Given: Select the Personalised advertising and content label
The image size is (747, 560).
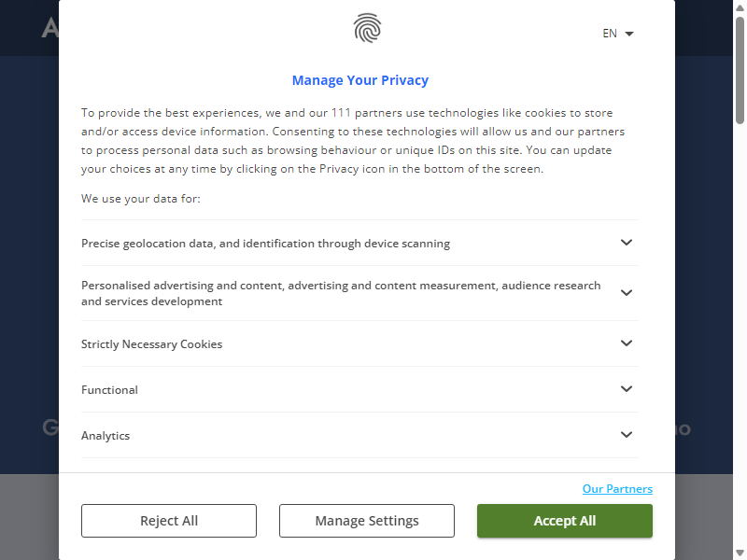Looking at the screenshot, I should (x=341, y=293).
